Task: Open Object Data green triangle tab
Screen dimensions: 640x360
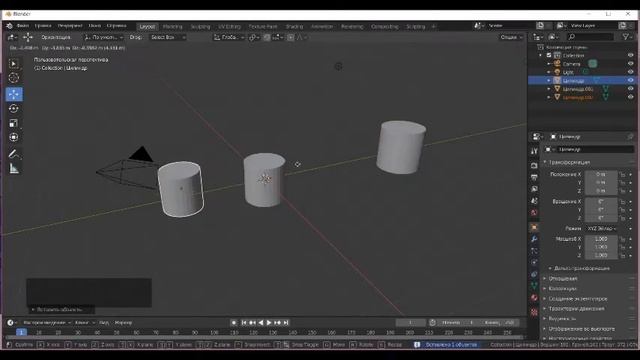Action: point(534,286)
